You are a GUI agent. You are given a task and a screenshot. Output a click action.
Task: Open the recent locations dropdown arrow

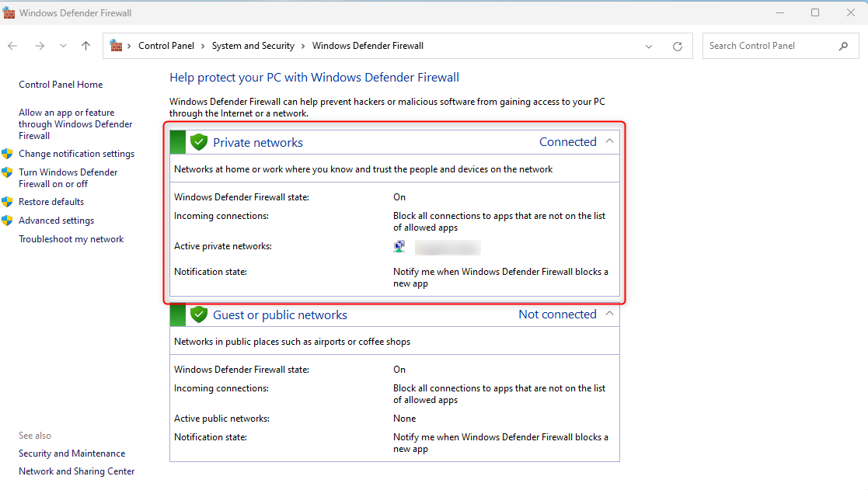point(63,46)
